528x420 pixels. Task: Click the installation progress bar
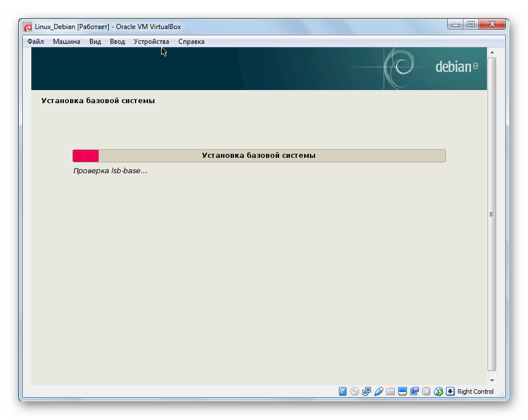click(x=259, y=156)
